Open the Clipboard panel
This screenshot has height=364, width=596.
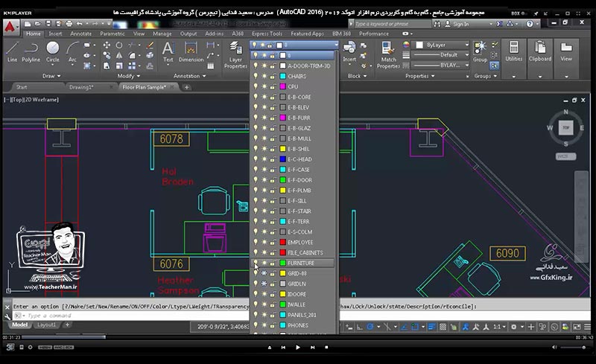pyautogui.click(x=539, y=51)
